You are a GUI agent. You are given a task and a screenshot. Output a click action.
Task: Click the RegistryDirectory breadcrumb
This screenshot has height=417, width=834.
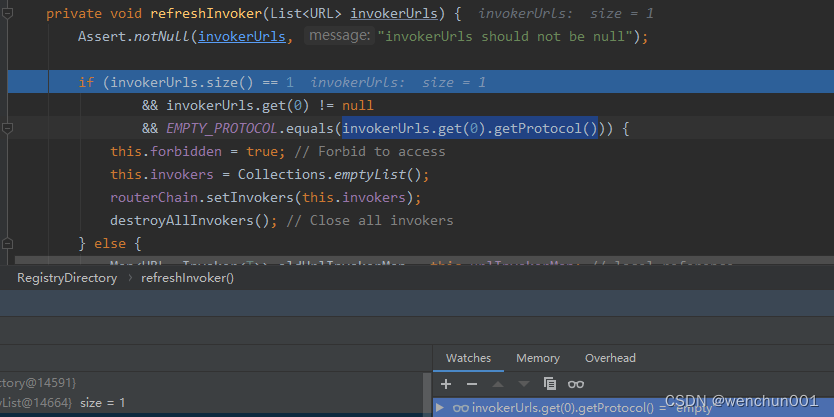tap(67, 278)
